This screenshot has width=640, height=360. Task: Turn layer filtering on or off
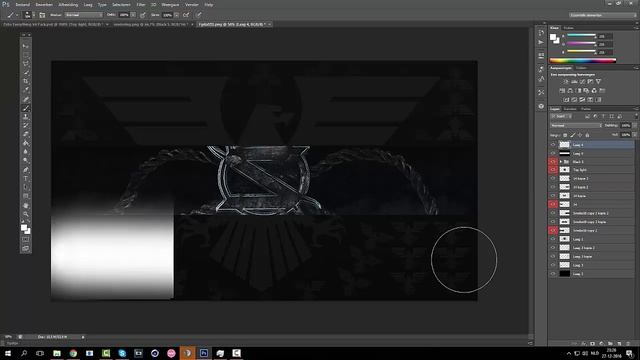point(635,117)
